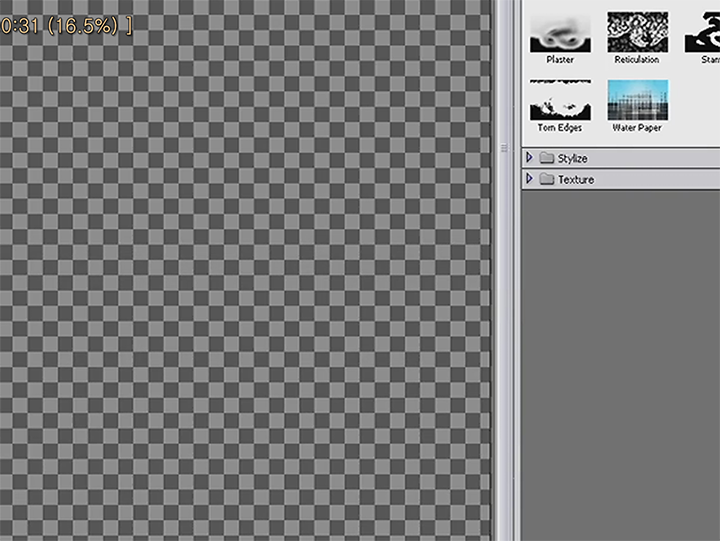This screenshot has height=541, width=720.
Task: Expand the Stylize category arrow
Action: 530,158
